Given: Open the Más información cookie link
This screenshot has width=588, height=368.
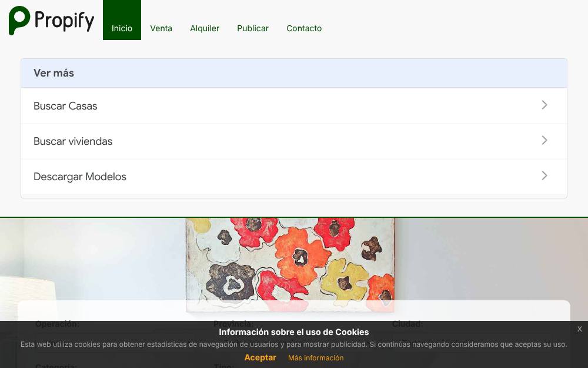Looking at the screenshot, I should tap(316, 358).
